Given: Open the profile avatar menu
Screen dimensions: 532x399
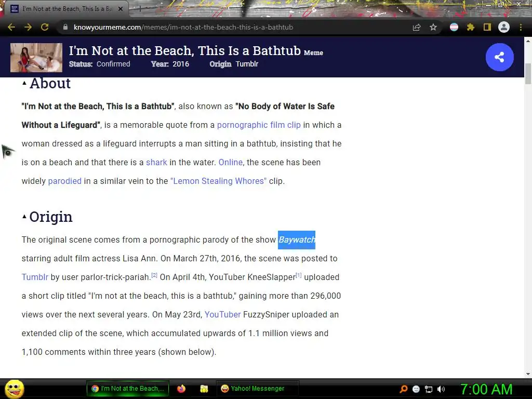Looking at the screenshot, I should coord(504,27).
